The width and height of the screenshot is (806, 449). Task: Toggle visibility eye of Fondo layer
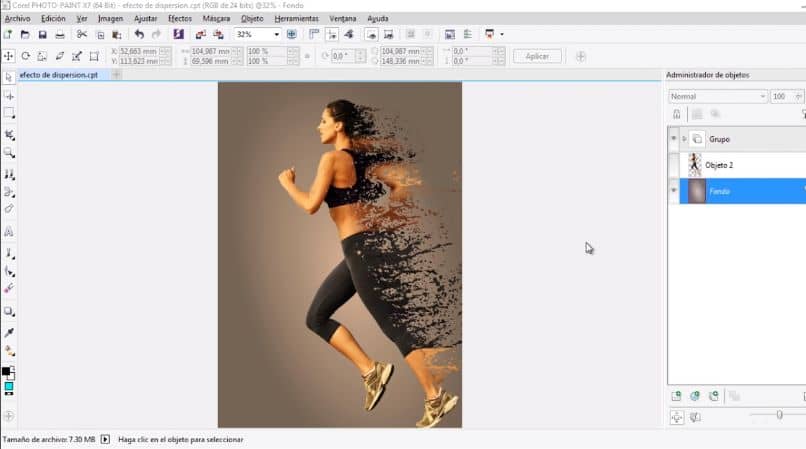tap(673, 191)
